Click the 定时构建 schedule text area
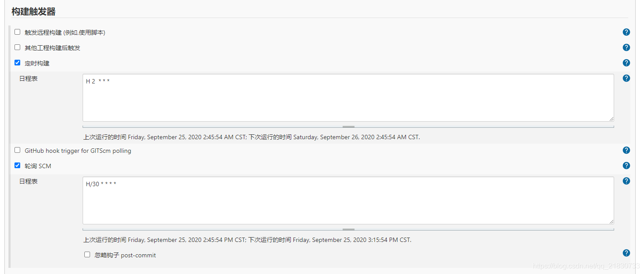The height and width of the screenshot is (274, 644). click(348, 97)
